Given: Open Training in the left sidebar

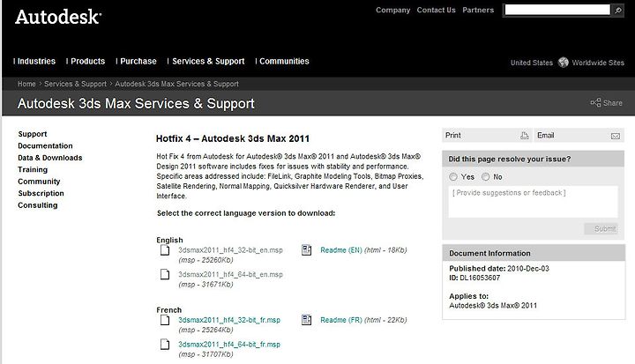Looking at the screenshot, I should [x=33, y=169].
